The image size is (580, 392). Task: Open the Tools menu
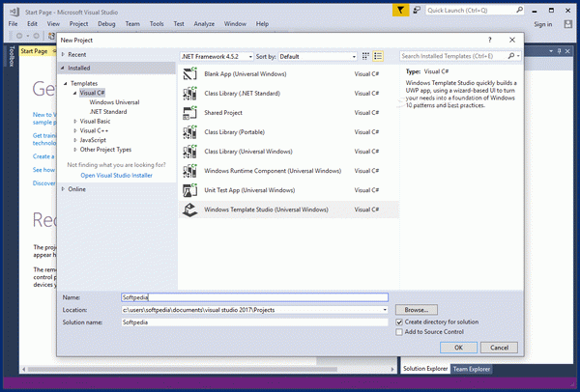pyautogui.click(x=157, y=23)
